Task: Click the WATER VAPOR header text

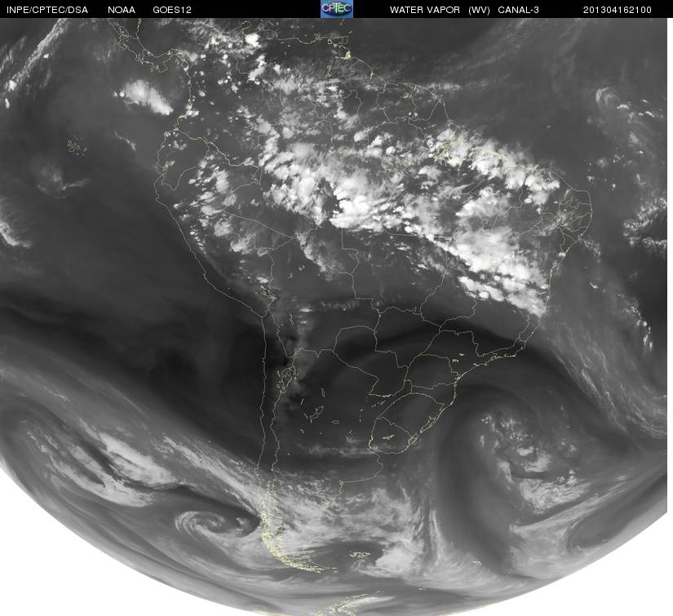Action: pyautogui.click(x=424, y=10)
